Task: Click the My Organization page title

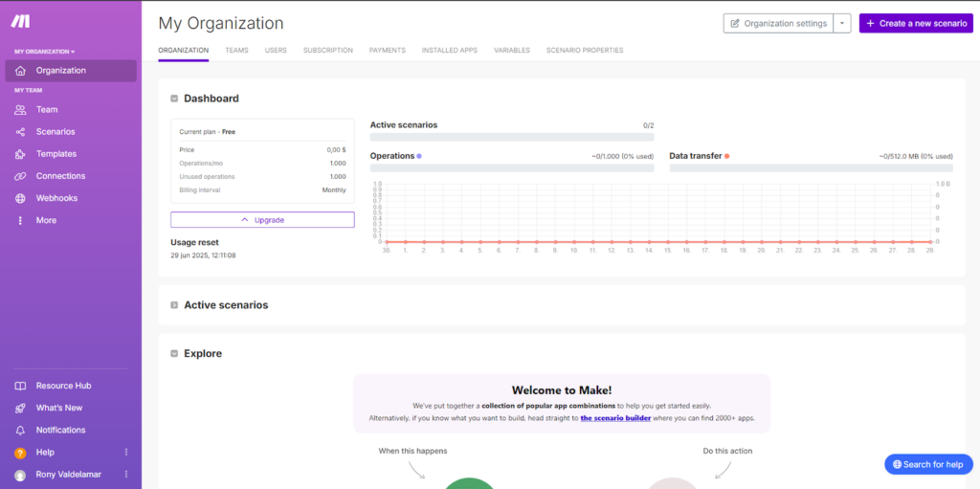Action: (x=221, y=23)
